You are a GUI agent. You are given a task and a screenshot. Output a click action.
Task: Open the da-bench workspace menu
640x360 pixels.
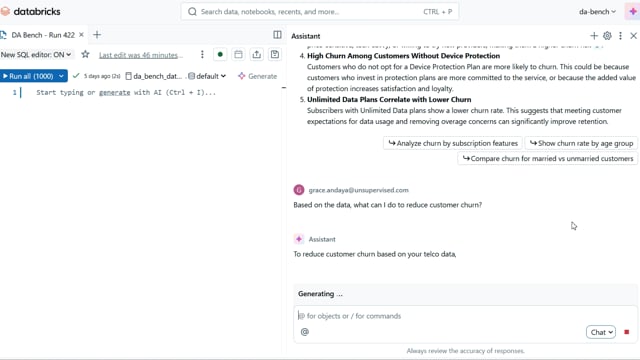597,11
